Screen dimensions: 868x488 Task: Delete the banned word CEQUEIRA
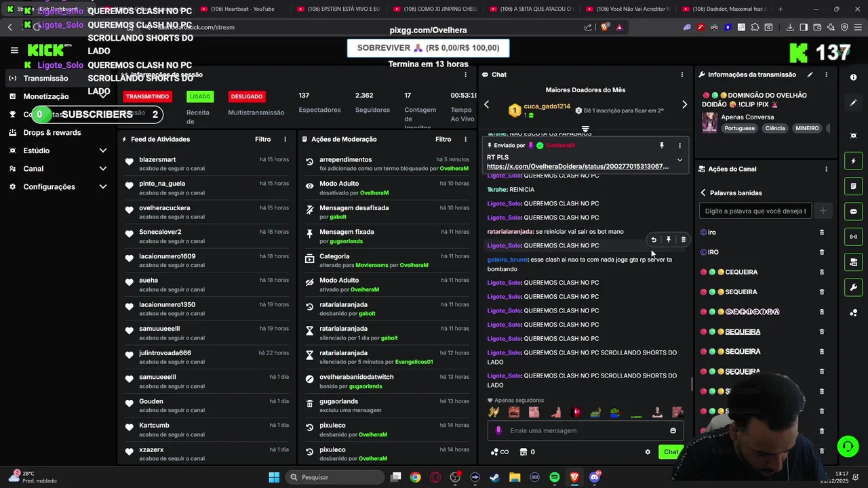[x=822, y=272]
